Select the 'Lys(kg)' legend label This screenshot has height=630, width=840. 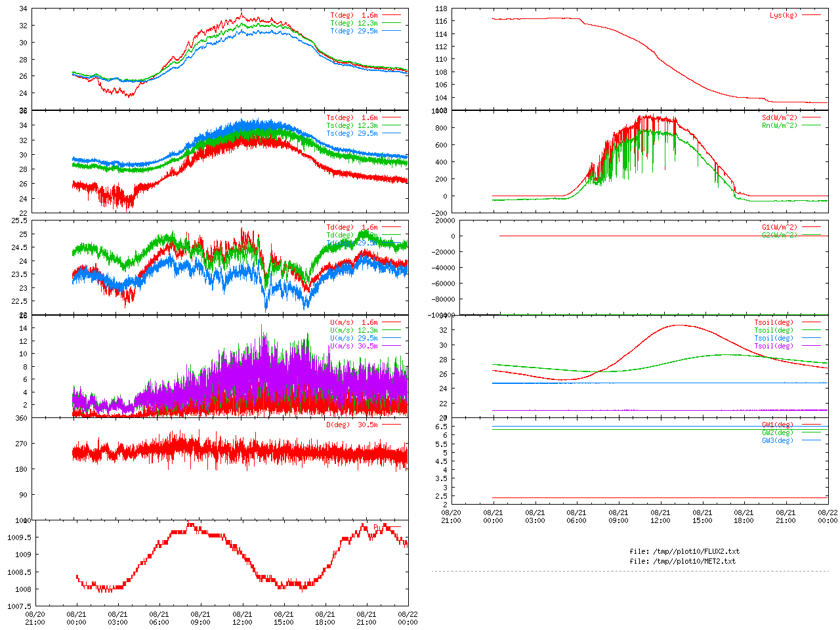(x=784, y=15)
